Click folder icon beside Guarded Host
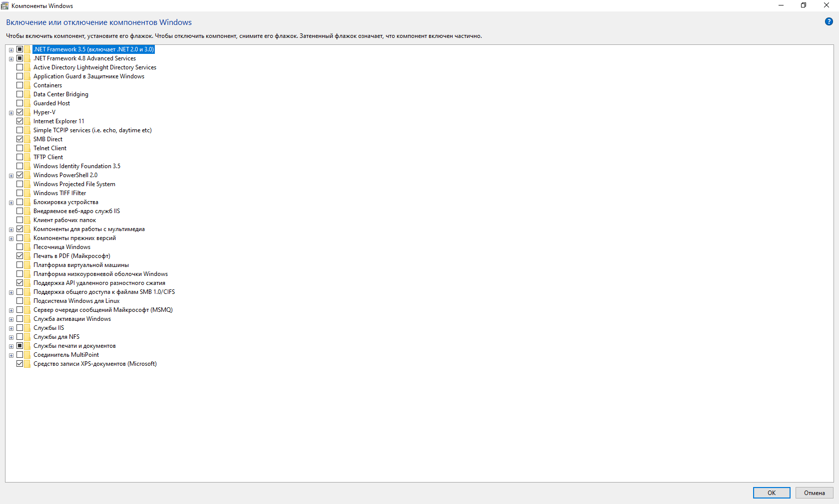This screenshot has height=504, width=839. (x=27, y=103)
